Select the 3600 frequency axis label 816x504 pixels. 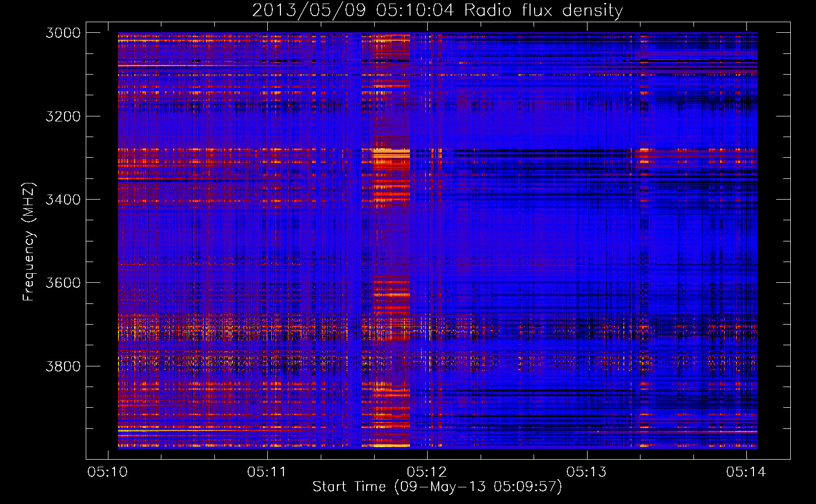(63, 283)
